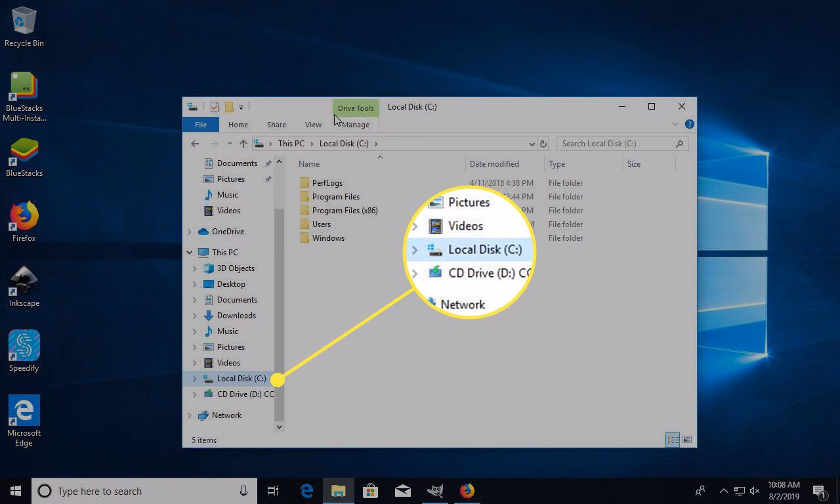The image size is (840, 504).
Task: Click the navigation pane scroll-down arrow
Action: (x=279, y=427)
